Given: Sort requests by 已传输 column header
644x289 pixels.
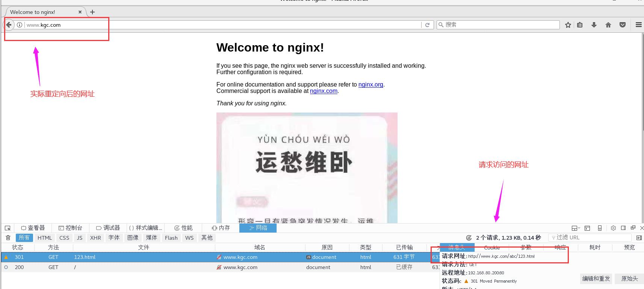Looking at the screenshot, I should tap(404, 247).
